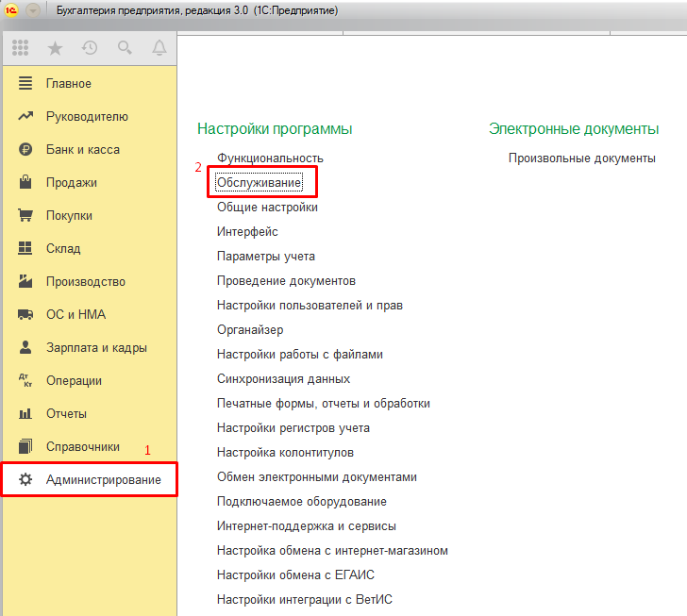Open the Интерфейс settings link
The height and width of the screenshot is (616, 687).
tap(247, 231)
